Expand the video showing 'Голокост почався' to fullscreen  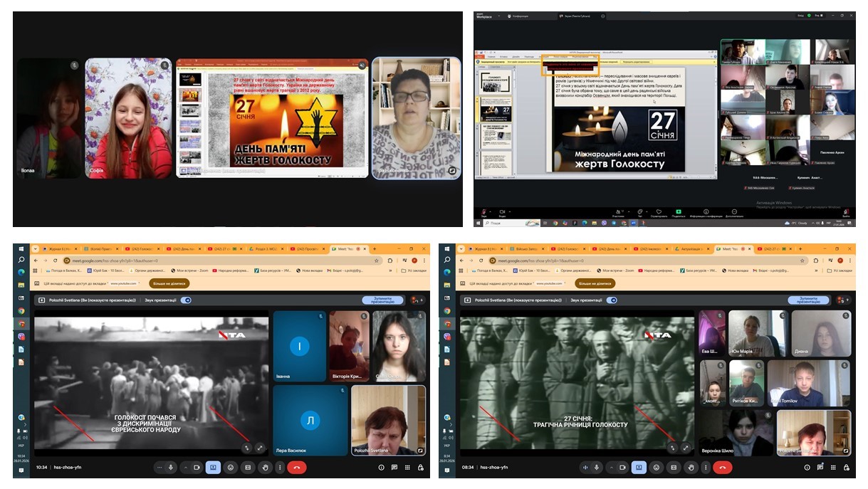coord(260,448)
